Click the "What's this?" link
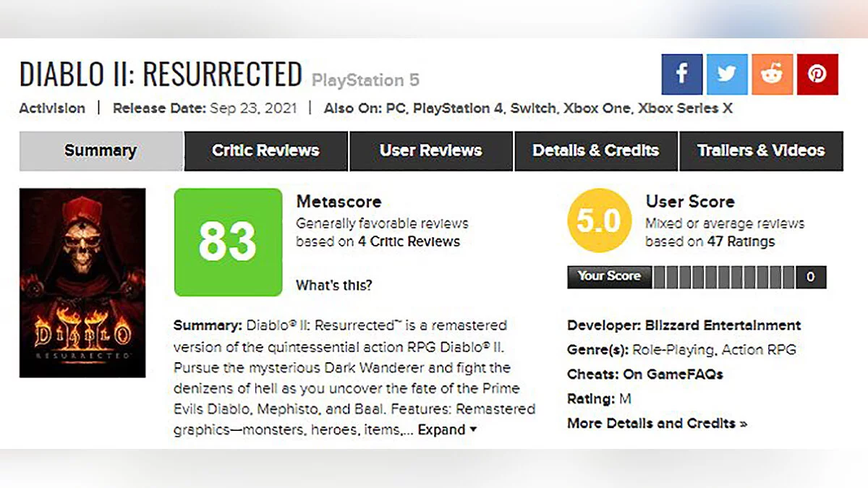This screenshot has height=488, width=868. pyautogui.click(x=333, y=285)
